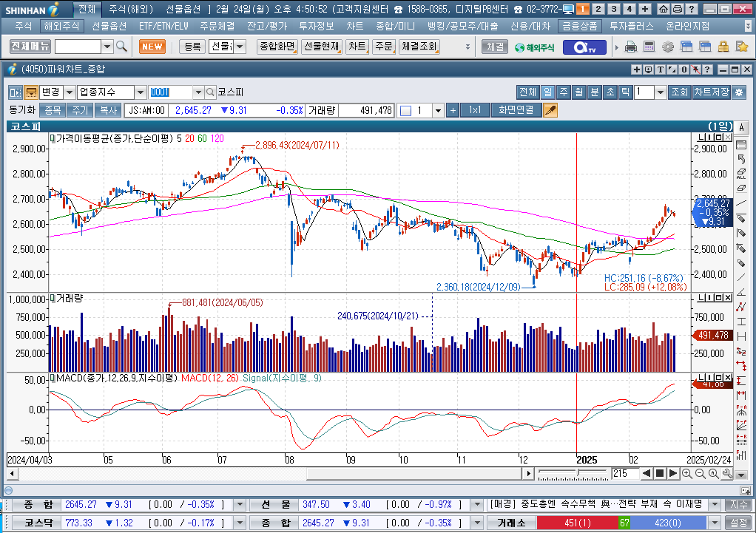Click the chart settings gear next to 차트저장

[739, 92]
